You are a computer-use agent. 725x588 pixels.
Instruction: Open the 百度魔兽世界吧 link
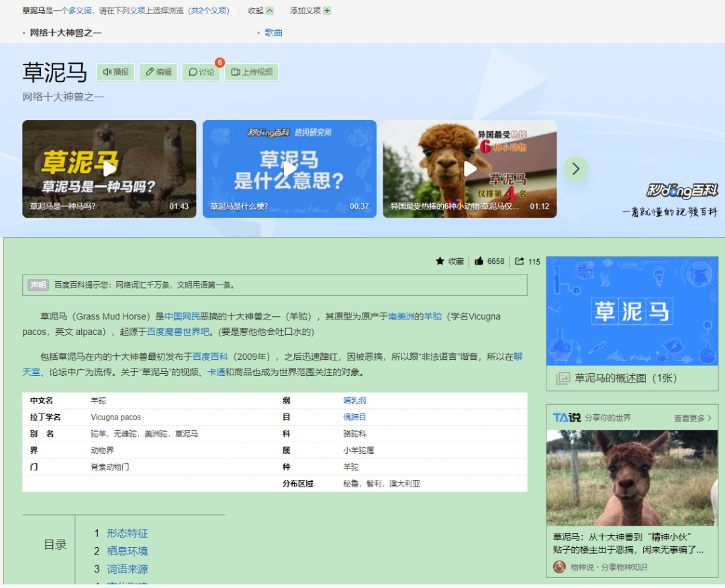click(178, 332)
